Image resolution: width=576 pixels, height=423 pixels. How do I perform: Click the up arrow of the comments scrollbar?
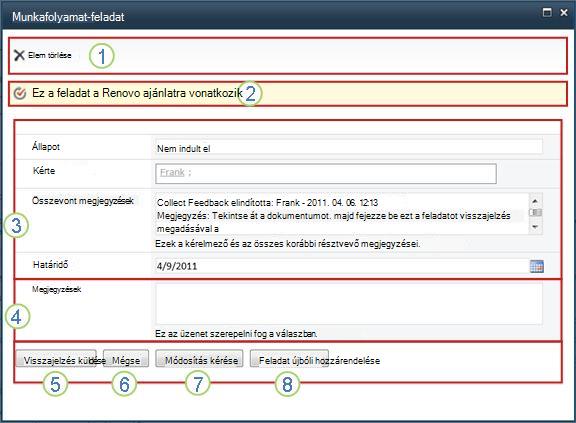pyautogui.click(x=535, y=201)
